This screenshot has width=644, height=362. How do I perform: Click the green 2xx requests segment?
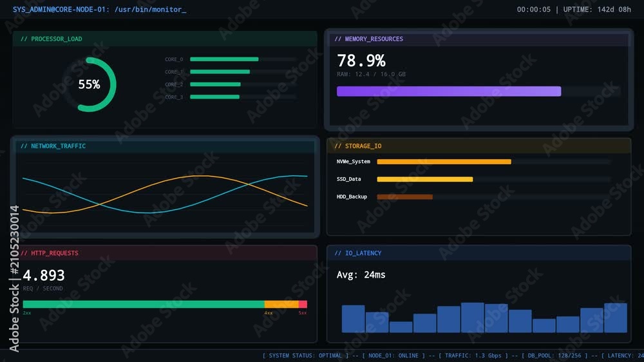coord(144,305)
